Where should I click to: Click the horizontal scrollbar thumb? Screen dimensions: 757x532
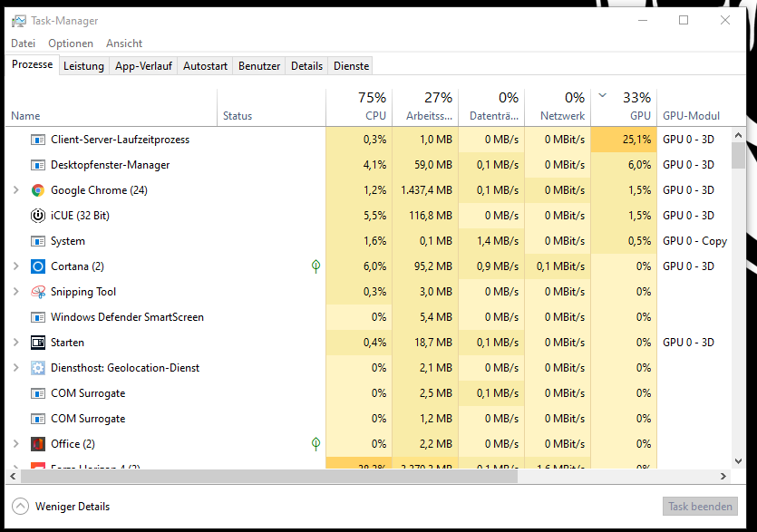(x=269, y=477)
